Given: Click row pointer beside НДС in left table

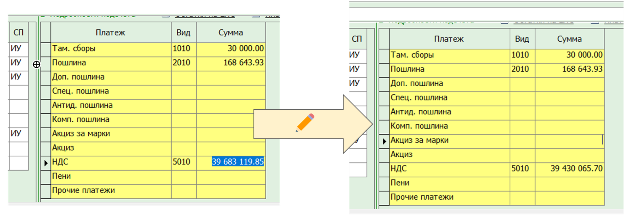Looking at the screenshot, I should [46, 163].
